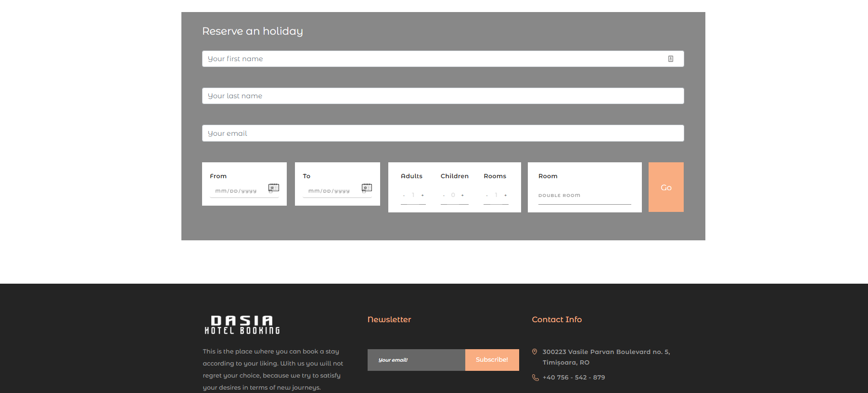Viewport: 868px width, 393px height.
Task: Decrease Rooms count with minus button
Action: [x=487, y=196]
